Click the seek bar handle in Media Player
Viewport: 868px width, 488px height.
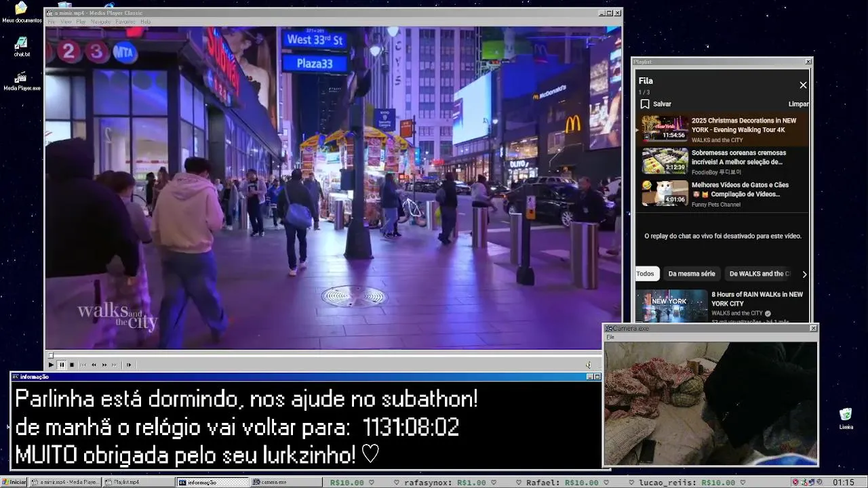pos(50,354)
